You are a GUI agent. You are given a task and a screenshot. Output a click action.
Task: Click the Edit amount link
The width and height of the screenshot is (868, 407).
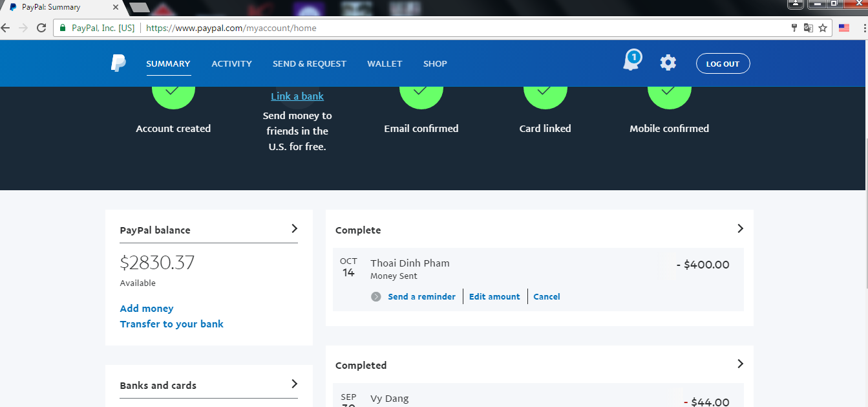494,296
